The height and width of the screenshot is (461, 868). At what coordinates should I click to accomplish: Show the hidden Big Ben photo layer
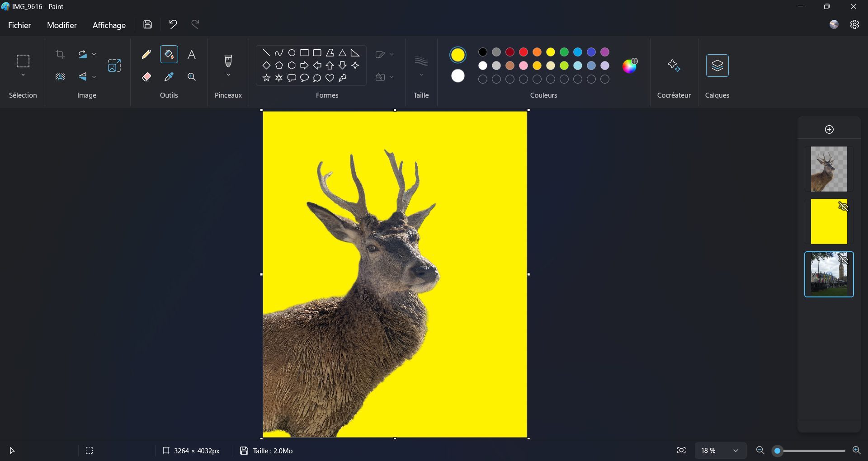tap(843, 260)
